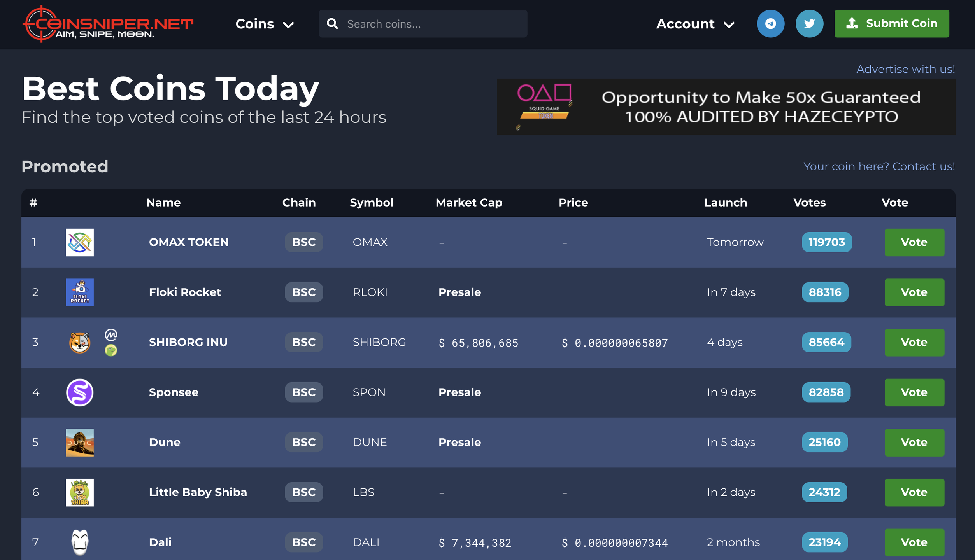Select the OMAX TOKEN coin logo
Screen dimensions: 975x560
[x=80, y=242]
